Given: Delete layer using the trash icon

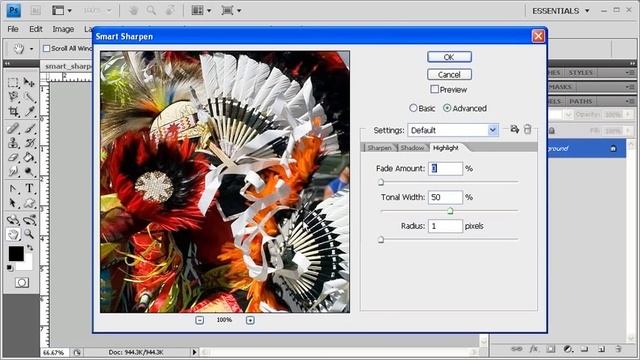Looking at the screenshot, I should point(618,349).
